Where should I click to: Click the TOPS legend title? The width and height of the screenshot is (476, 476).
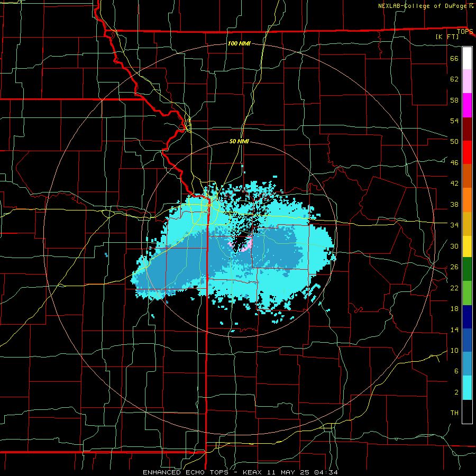coord(465,32)
